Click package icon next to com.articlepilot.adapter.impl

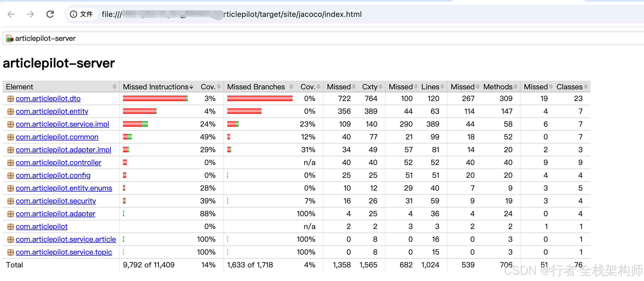(x=10, y=150)
